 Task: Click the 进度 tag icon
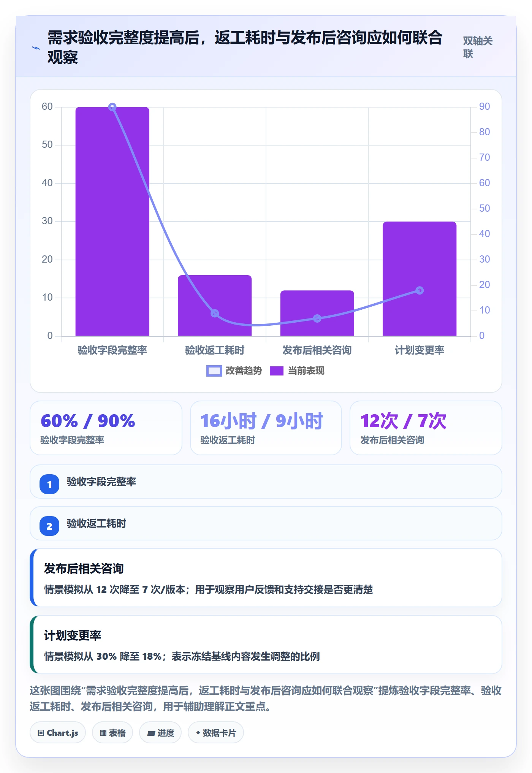pyautogui.click(x=151, y=733)
